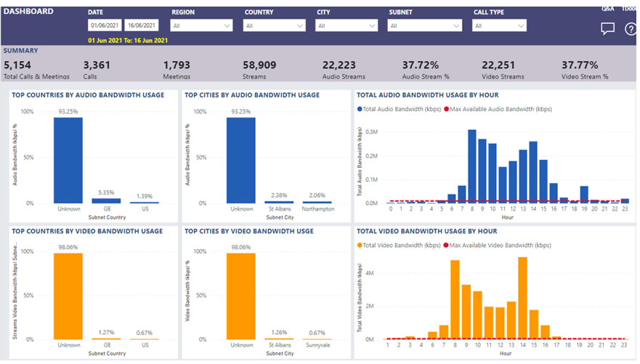This screenshot has height=364, width=640.
Task: Select hour 10 bar in video hourly chart
Action: [477, 315]
